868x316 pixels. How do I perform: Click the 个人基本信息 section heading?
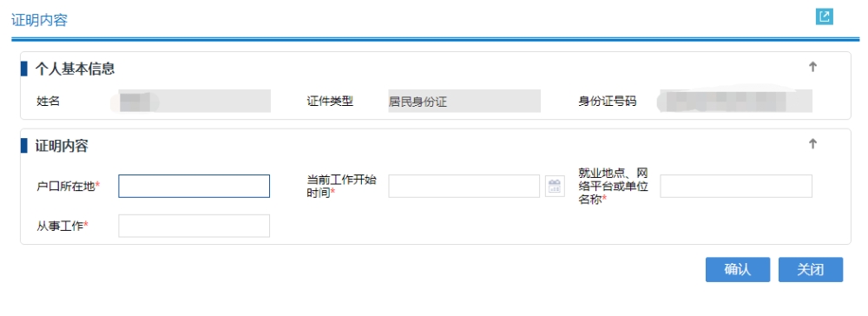click(x=76, y=69)
